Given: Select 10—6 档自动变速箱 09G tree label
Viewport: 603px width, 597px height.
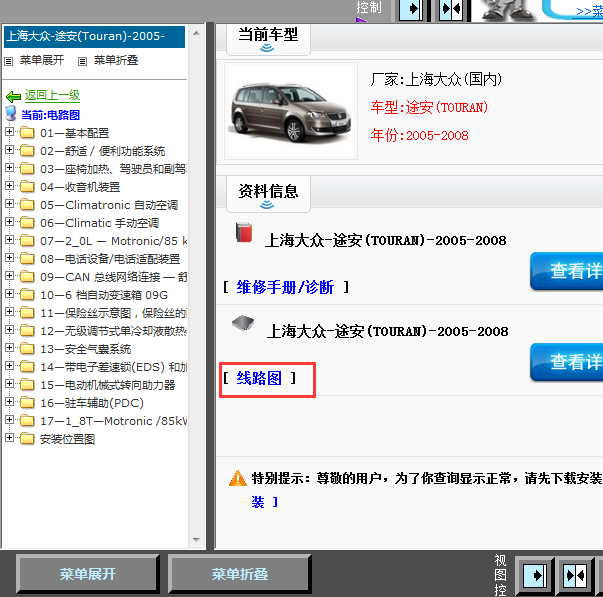Looking at the screenshot, I should click(104, 295).
